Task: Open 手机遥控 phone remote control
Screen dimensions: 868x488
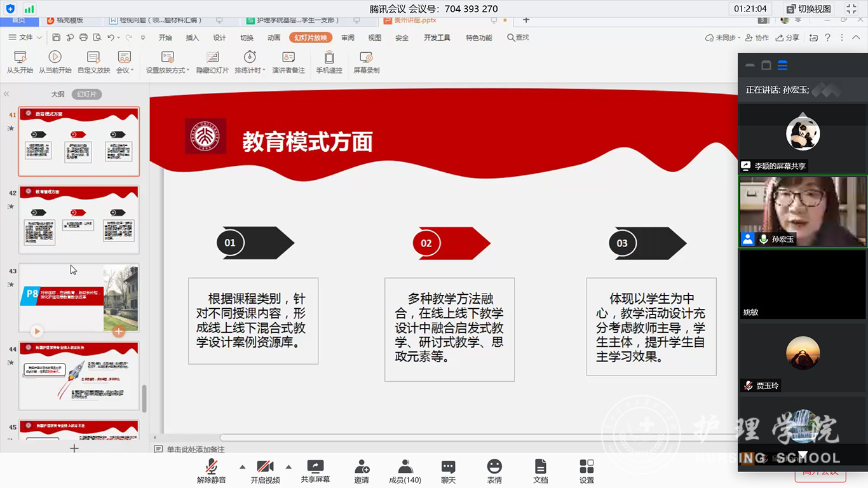Action: pyautogui.click(x=329, y=58)
